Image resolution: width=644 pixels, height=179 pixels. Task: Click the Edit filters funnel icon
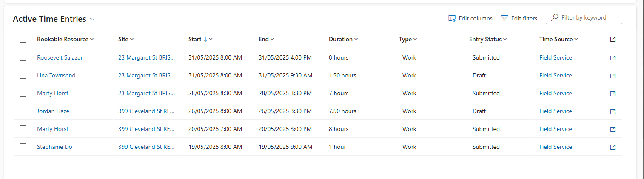504,18
